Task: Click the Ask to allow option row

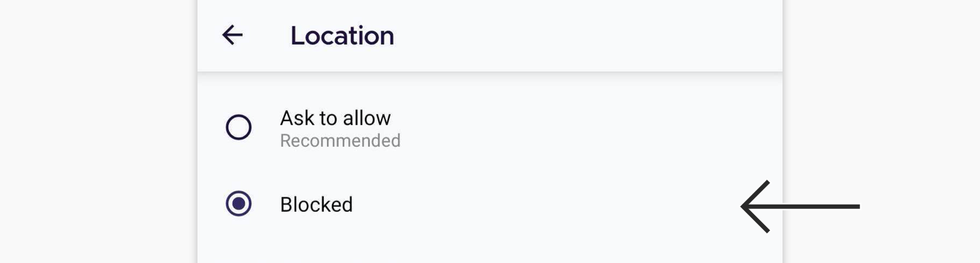Action: click(490, 128)
